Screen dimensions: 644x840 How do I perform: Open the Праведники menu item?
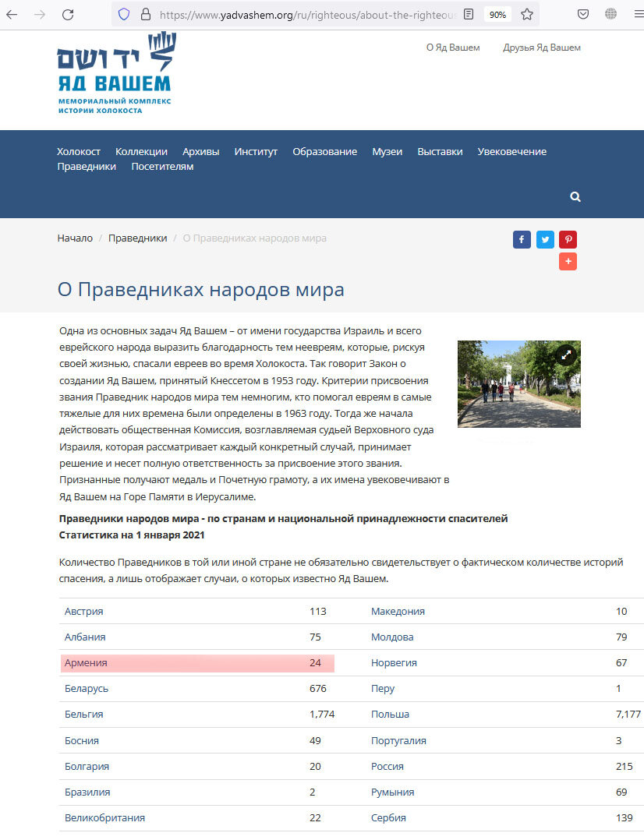click(87, 167)
